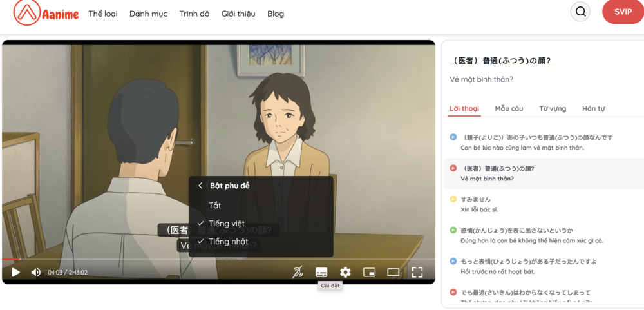Enter fullscreen mode
This screenshot has height=310, width=644.
[417, 272]
